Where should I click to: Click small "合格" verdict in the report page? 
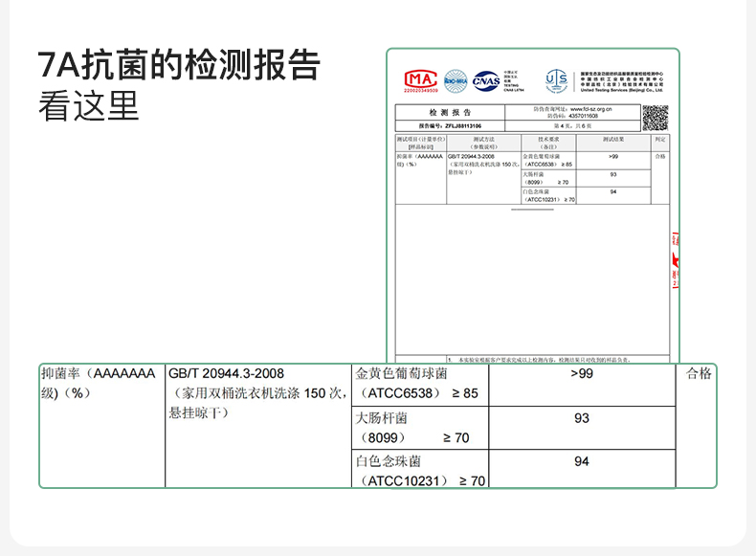pyautogui.click(x=660, y=157)
